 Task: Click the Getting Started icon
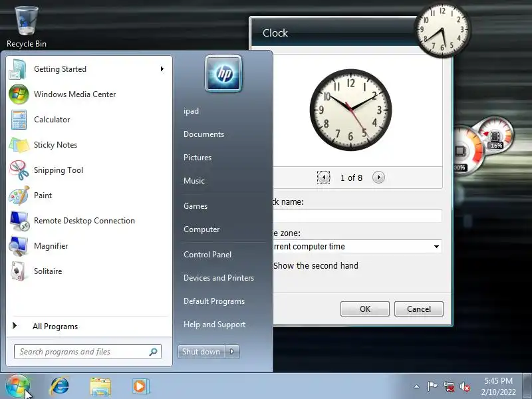click(x=18, y=69)
